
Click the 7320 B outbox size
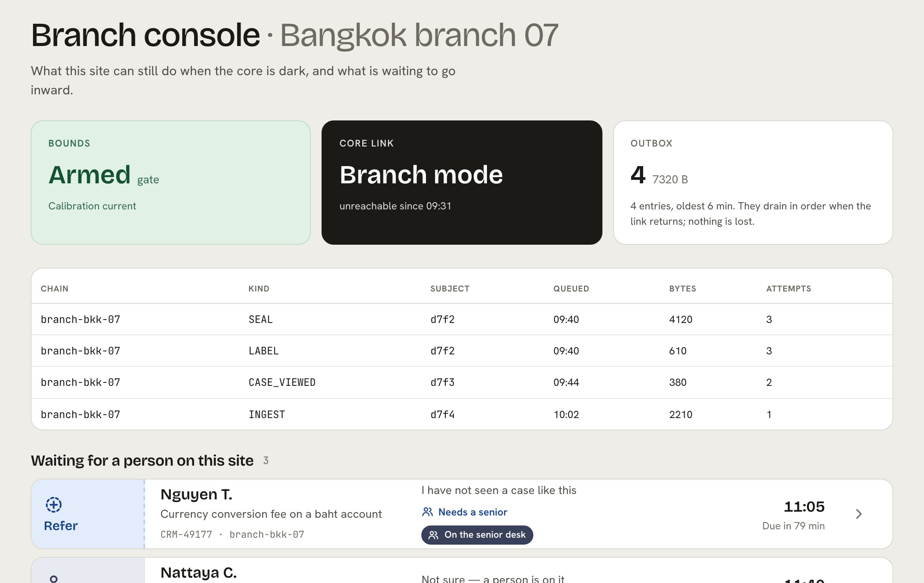(670, 179)
